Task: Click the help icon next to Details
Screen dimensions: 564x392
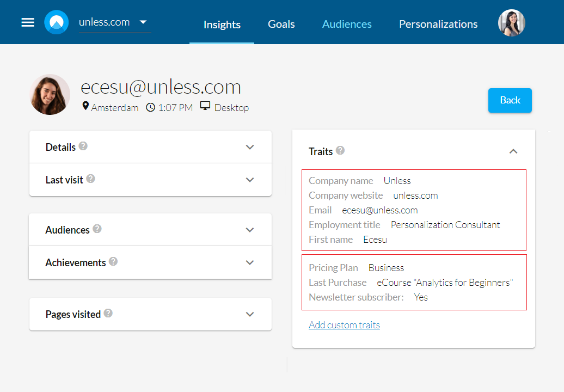Action: click(x=83, y=146)
